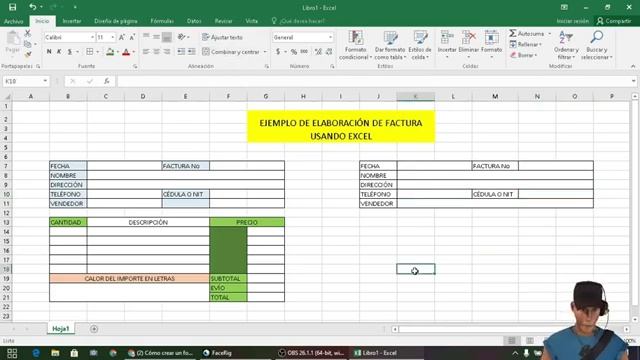Toggle bold formatting N
This screenshot has height=360, width=640.
[49, 52]
